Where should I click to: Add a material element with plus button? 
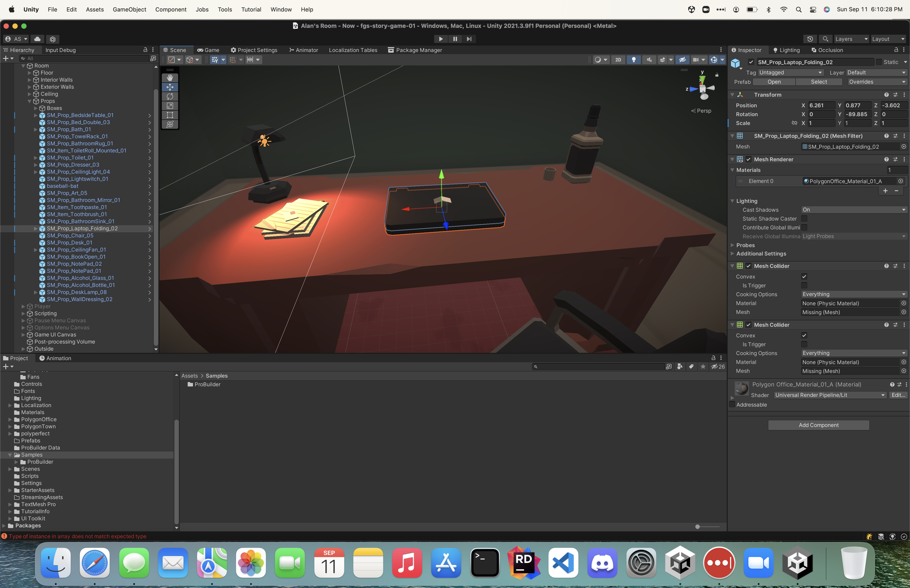pyautogui.click(x=885, y=191)
